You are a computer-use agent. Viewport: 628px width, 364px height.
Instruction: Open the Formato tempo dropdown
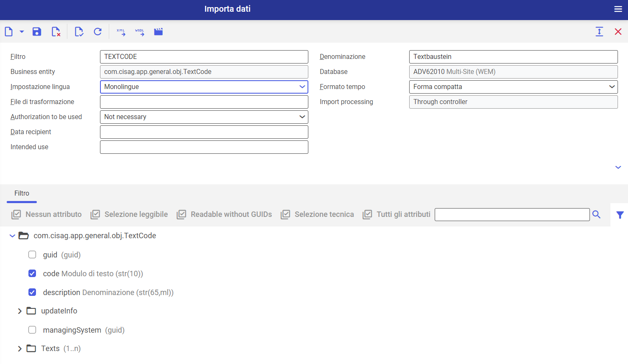coord(513,87)
